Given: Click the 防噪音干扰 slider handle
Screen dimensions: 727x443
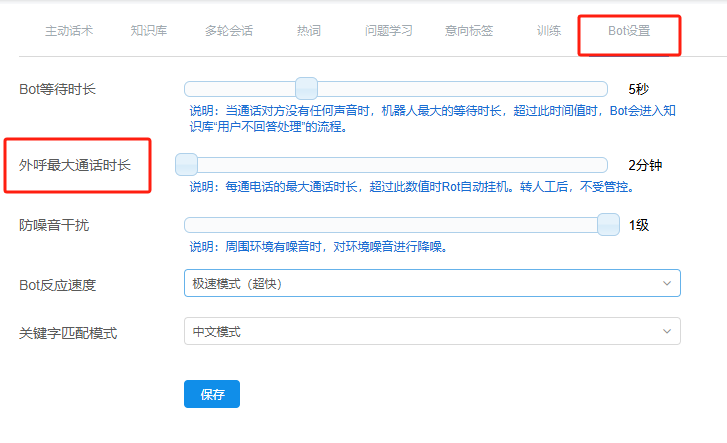Looking at the screenshot, I should [x=608, y=224].
